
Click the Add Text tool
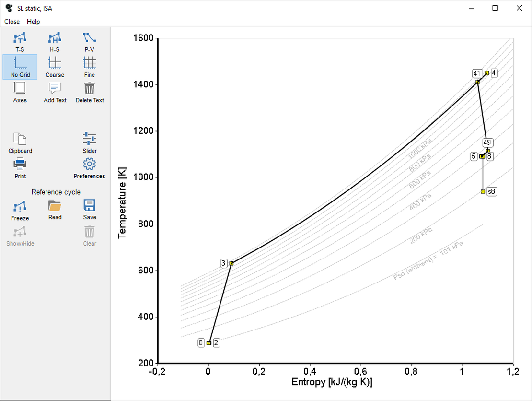click(x=55, y=89)
